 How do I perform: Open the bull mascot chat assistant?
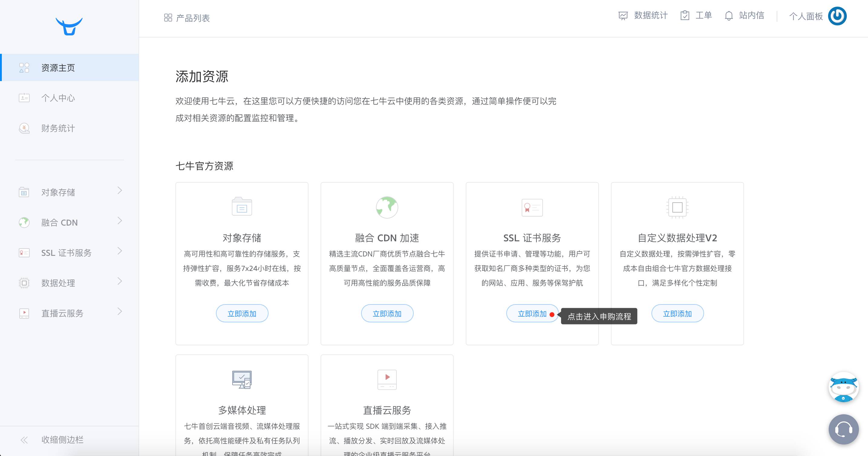click(x=844, y=387)
